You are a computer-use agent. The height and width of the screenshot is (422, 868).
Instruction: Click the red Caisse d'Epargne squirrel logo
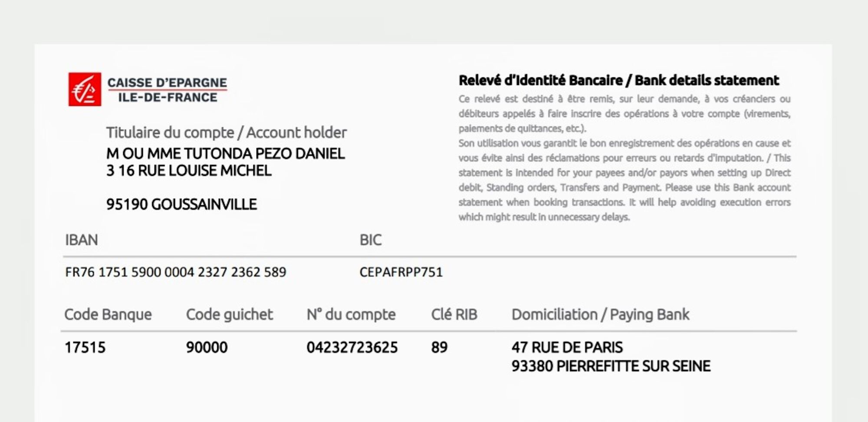tap(85, 89)
